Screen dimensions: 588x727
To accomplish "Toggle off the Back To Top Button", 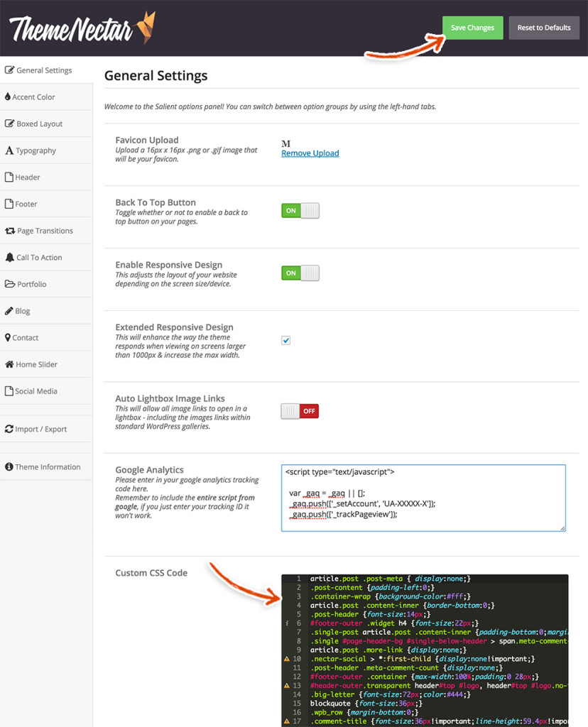I will (x=299, y=210).
